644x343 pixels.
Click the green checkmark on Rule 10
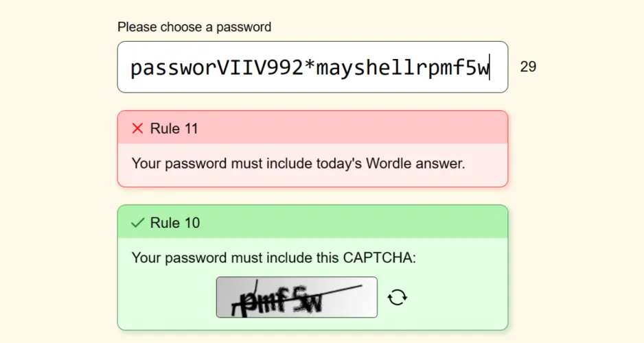point(137,222)
